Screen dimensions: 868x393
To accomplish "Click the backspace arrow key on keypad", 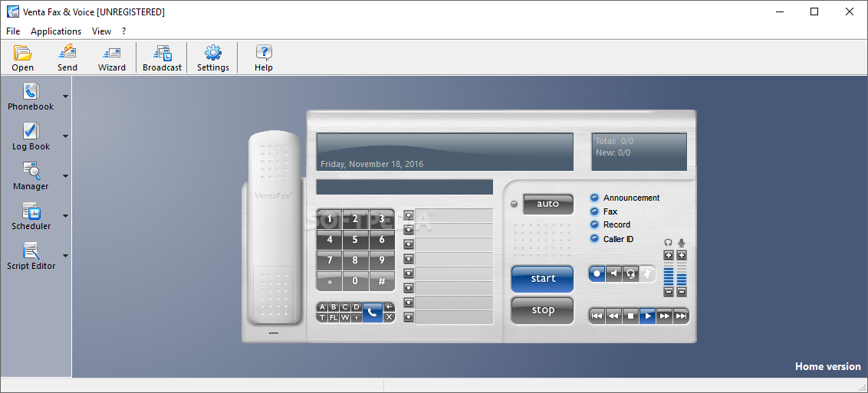I will click(x=389, y=307).
